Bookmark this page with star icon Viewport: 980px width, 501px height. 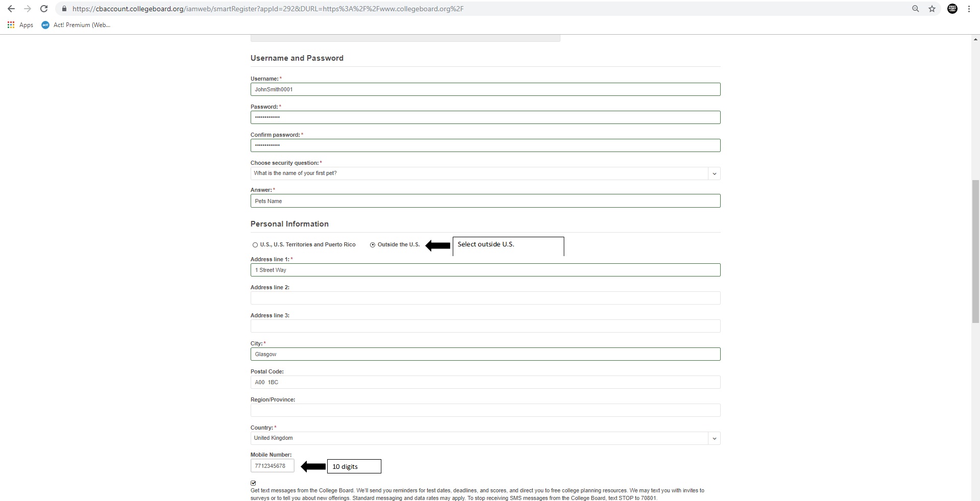click(932, 9)
